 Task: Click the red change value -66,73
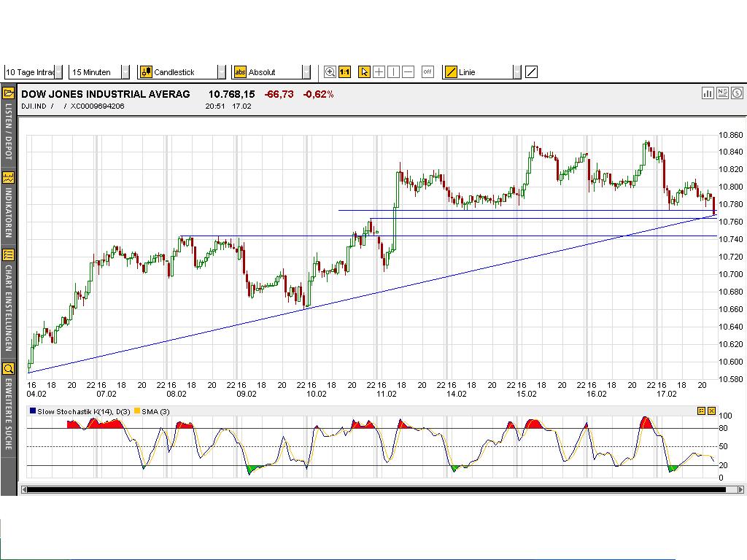pos(279,94)
